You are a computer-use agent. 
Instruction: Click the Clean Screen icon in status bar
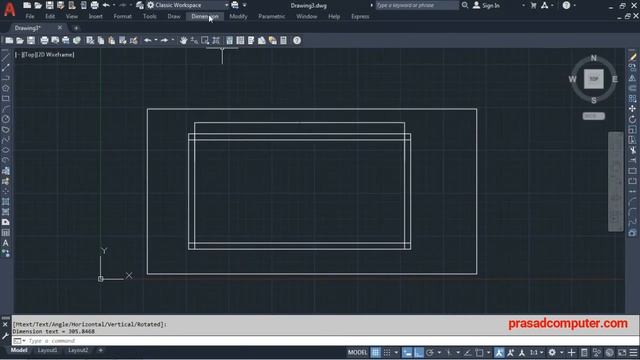[622, 352]
